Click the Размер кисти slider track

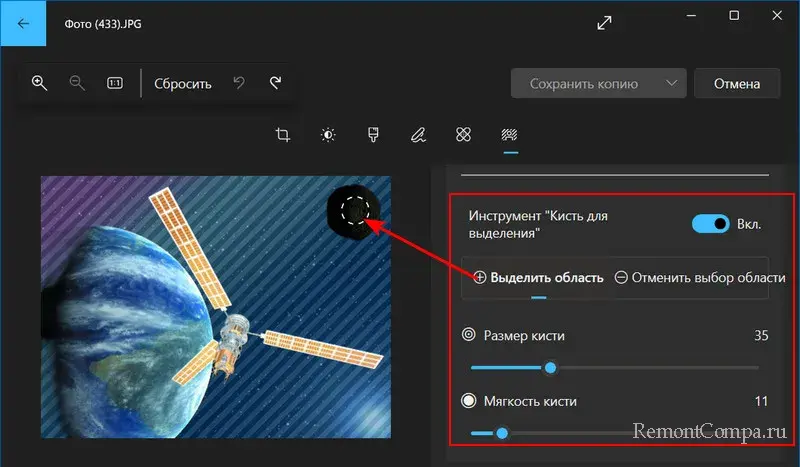(x=650, y=368)
